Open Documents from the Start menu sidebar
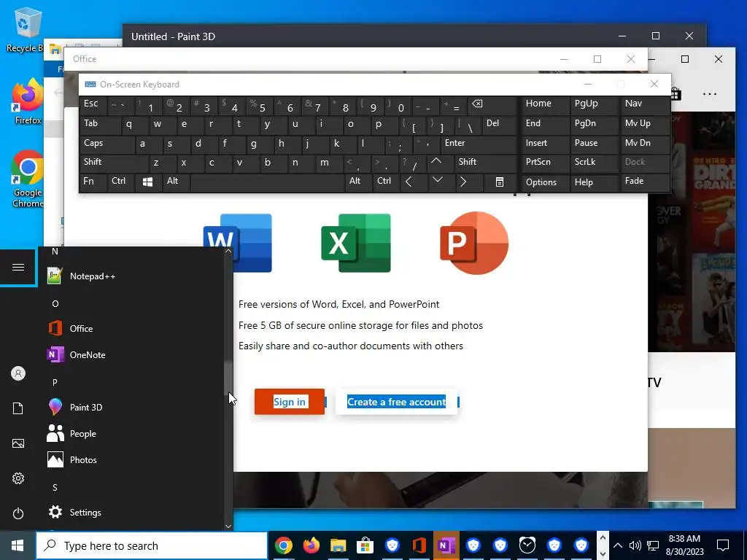Image resolution: width=747 pixels, height=560 pixels. 18,408
